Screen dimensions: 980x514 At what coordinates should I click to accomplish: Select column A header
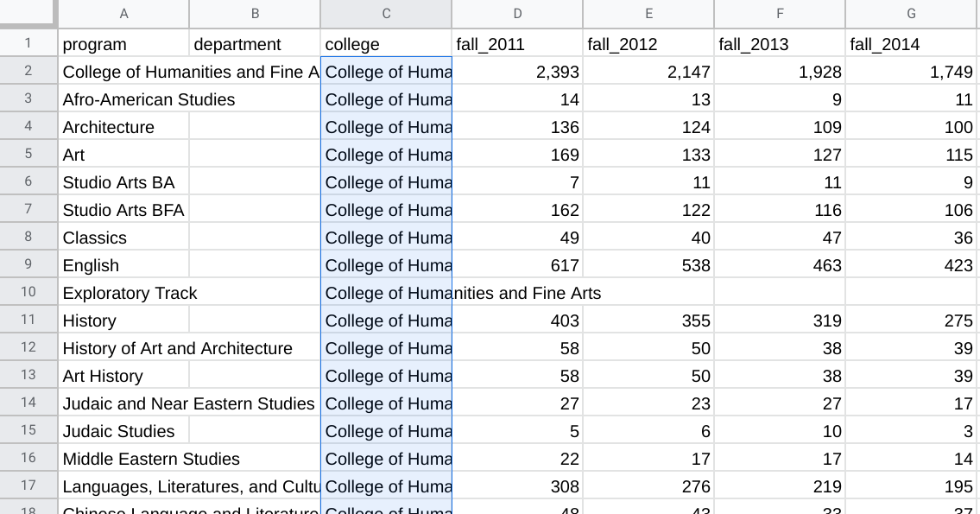(x=123, y=13)
